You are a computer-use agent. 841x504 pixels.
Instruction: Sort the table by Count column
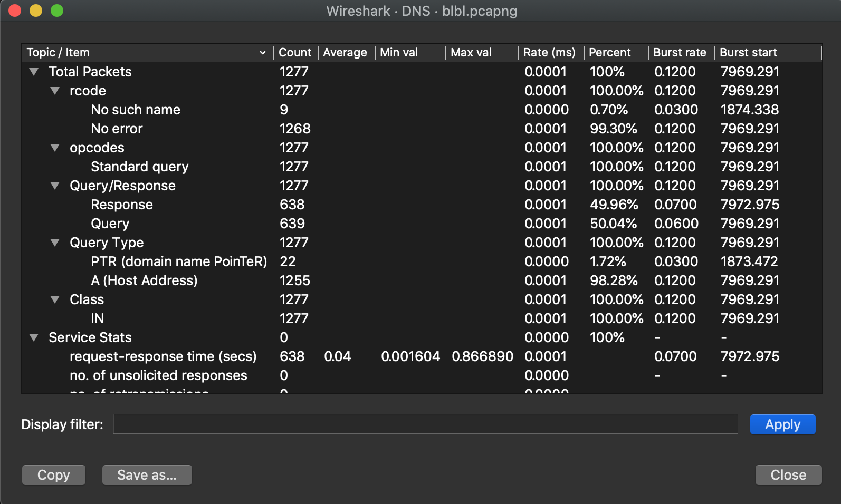[x=294, y=53]
